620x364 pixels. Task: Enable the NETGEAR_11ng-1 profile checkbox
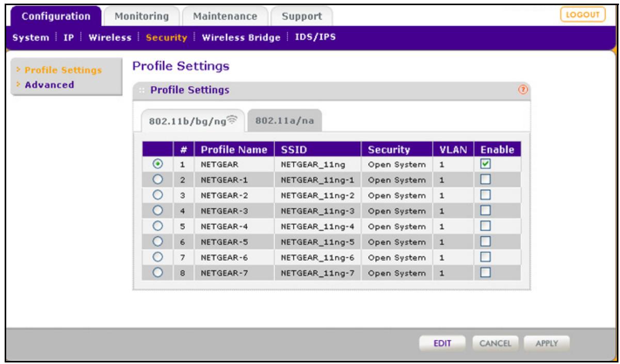click(x=485, y=178)
